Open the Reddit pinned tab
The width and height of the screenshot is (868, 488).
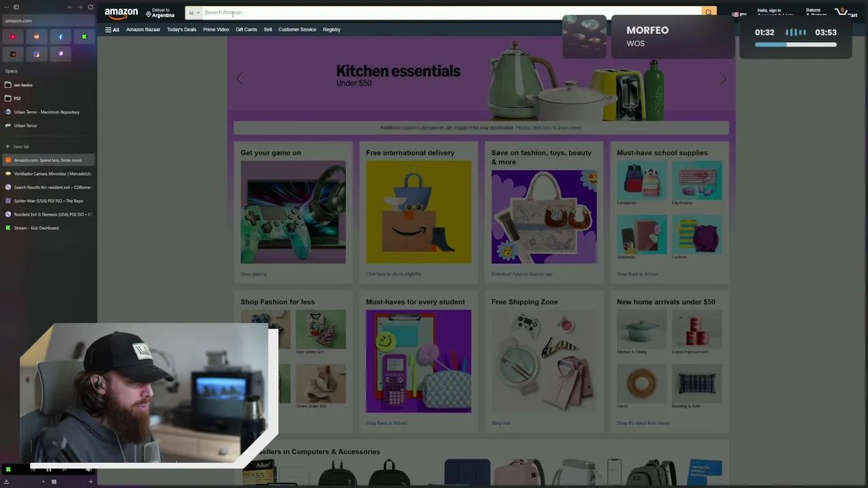37,37
